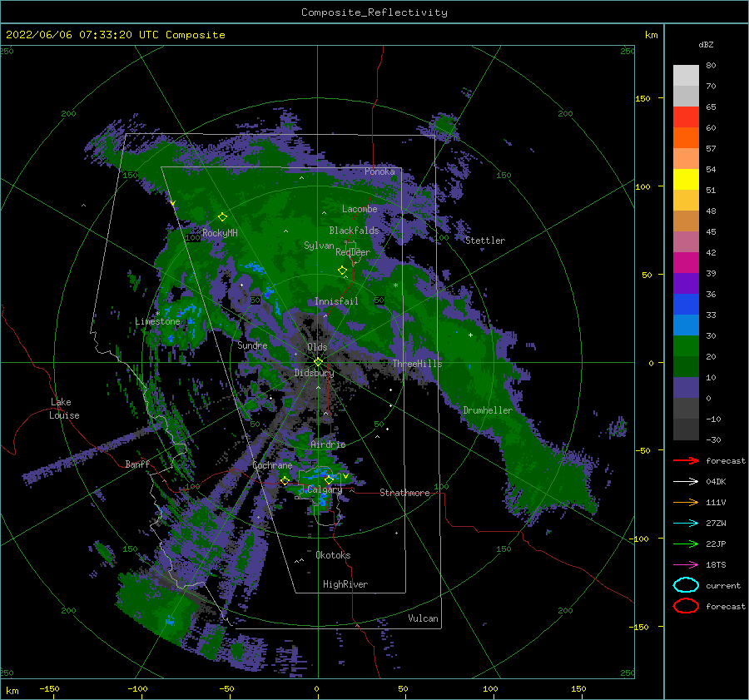Click the yellow diamond marker beside RockyMH
Screen dimensions: 749x700
[222, 217]
